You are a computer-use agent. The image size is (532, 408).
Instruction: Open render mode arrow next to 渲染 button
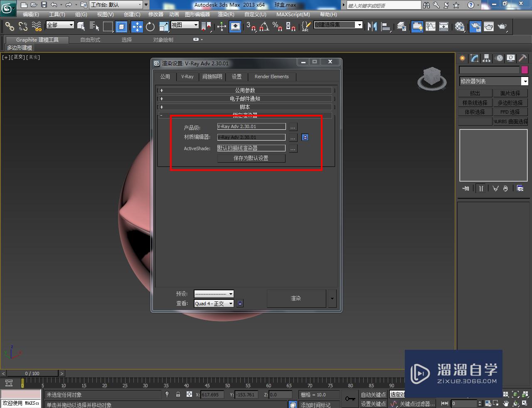[x=332, y=298]
